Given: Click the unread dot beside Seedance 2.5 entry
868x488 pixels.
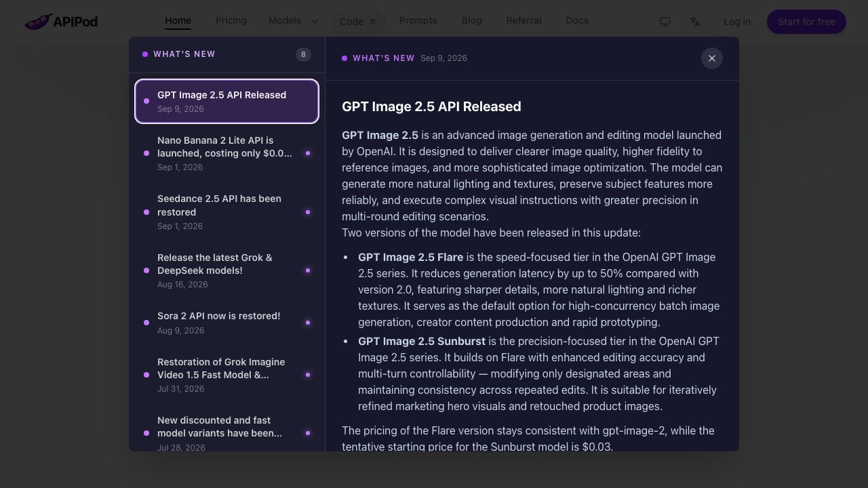Looking at the screenshot, I should [x=308, y=212].
